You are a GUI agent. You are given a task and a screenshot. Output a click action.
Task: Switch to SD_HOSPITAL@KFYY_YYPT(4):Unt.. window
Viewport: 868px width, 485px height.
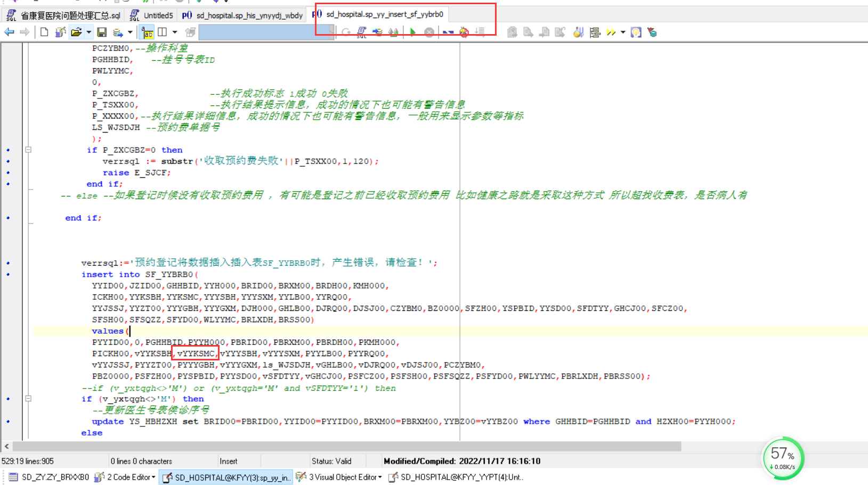tap(456, 477)
